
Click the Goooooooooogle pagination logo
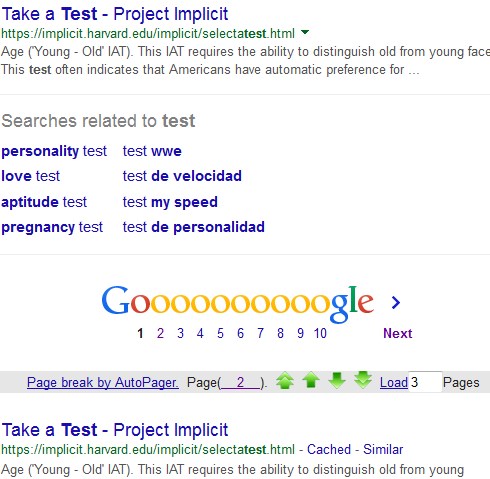point(237,303)
